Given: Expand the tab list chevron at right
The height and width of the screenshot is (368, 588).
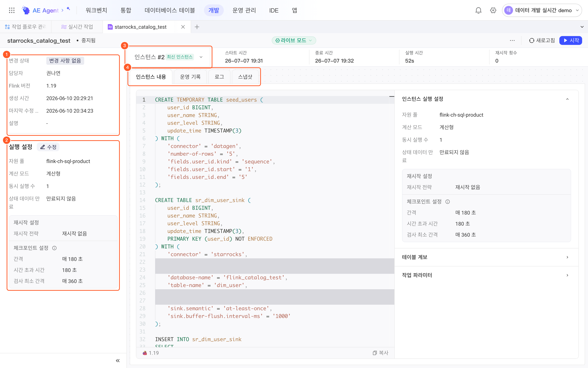Looking at the screenshot, I should pos(582,27).
